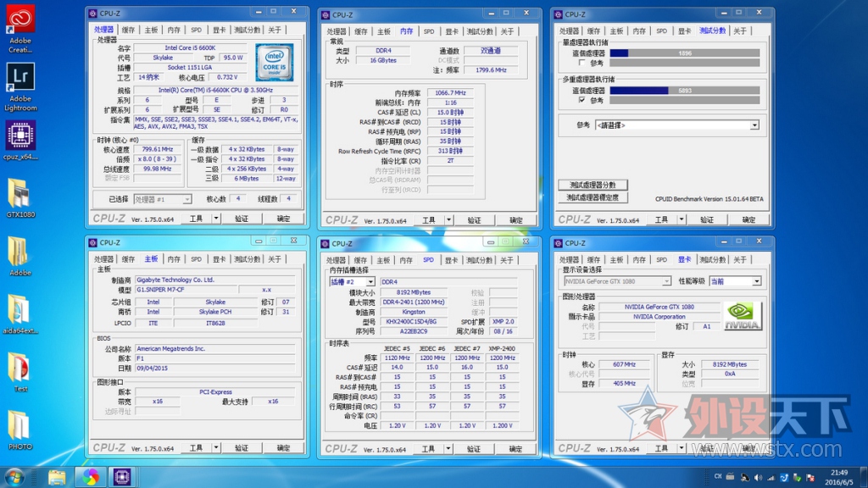The image size is (868, 488).
Task: Switch to 内存 tab in SPD window
Action: 406,260
